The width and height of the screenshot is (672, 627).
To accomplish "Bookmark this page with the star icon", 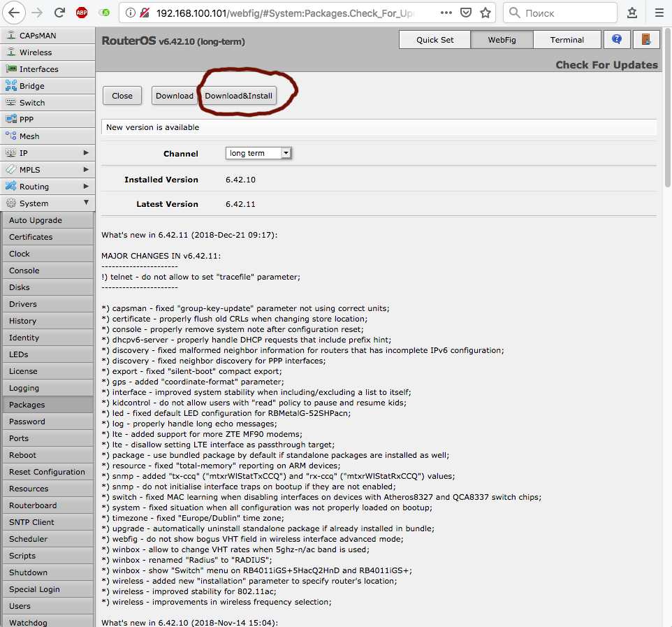I will 485,13.
